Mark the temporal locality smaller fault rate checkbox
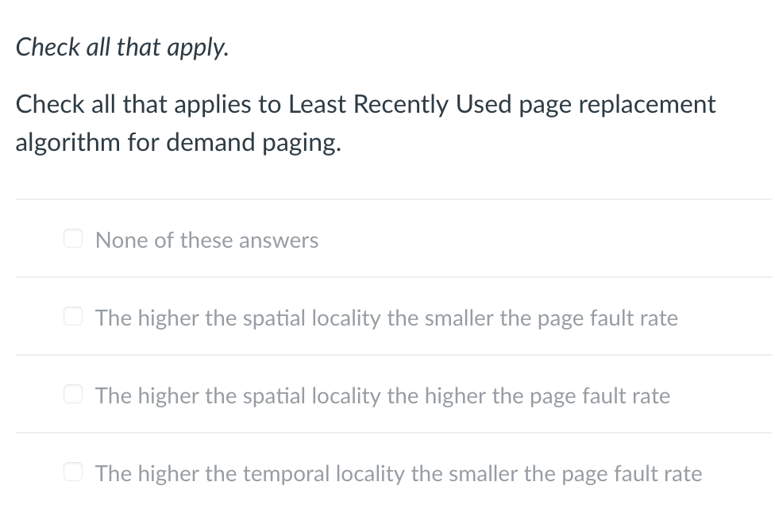Screen dimensions: 775x532 point(72,471)
